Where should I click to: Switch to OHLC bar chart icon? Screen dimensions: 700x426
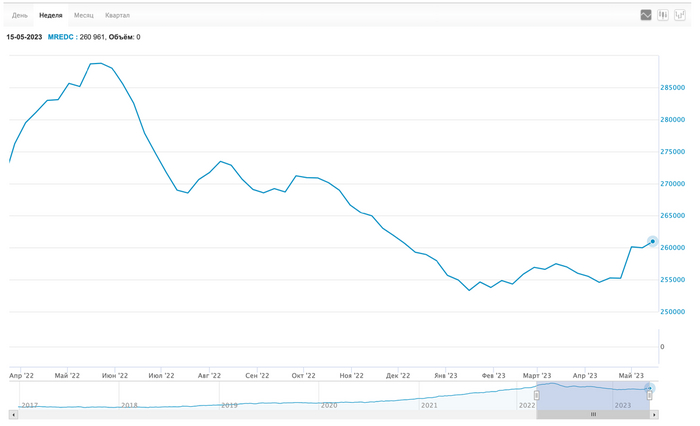(679, 15)
